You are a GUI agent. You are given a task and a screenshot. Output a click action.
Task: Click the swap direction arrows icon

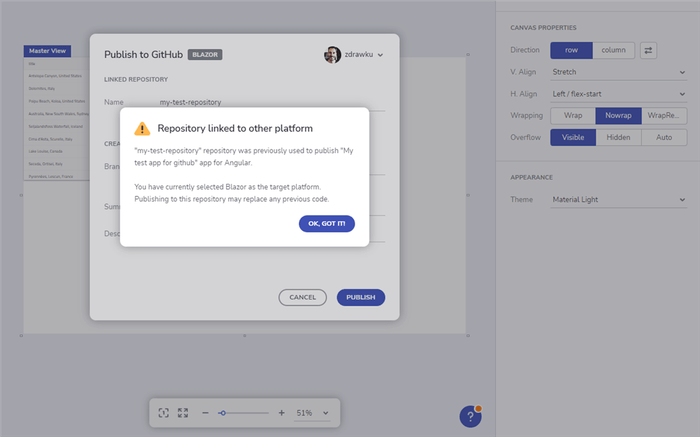[x=648, y=49]
